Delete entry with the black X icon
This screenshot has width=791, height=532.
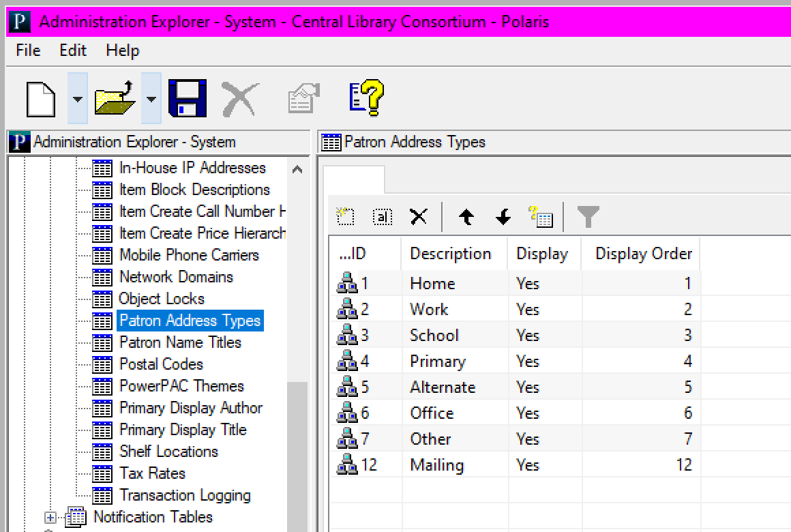click(419, 216)
